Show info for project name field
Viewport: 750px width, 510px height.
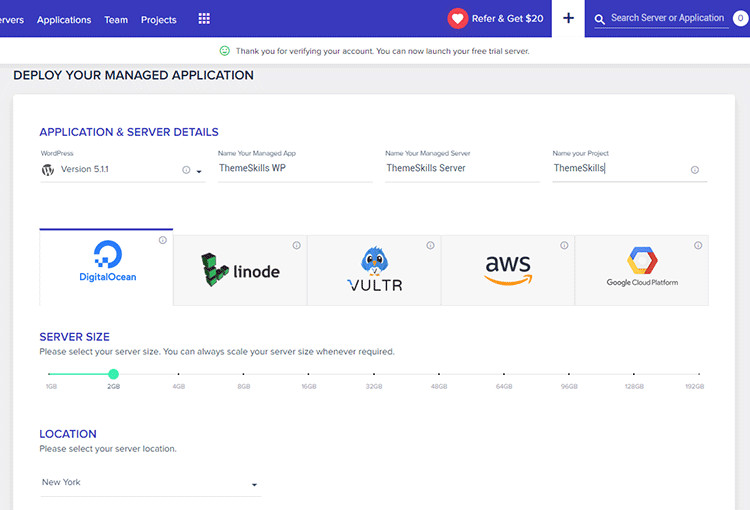tap(695, 170)
